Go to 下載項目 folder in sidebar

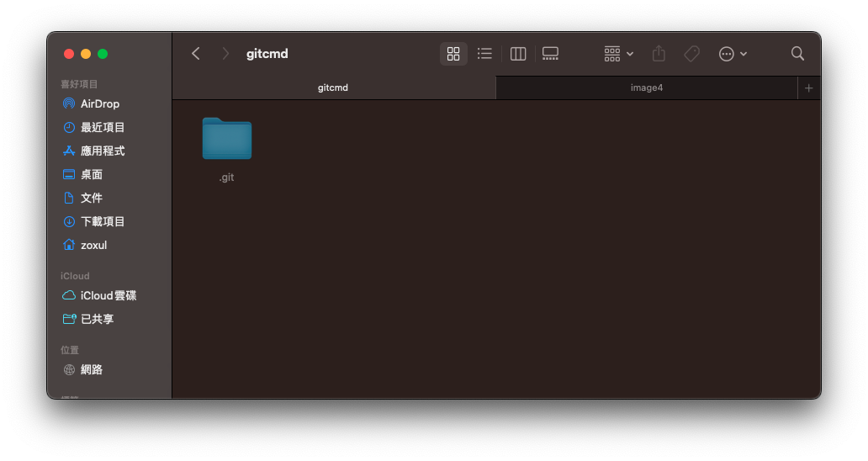102,221
